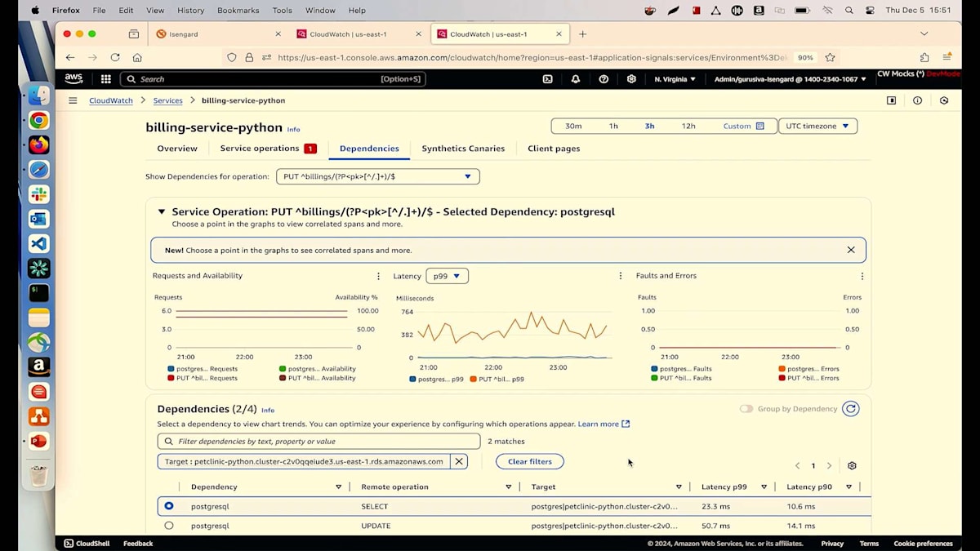Viewport: 980px width, 551px height.
Task: Open CloudShell in the bottom footer
Action: 87,543
